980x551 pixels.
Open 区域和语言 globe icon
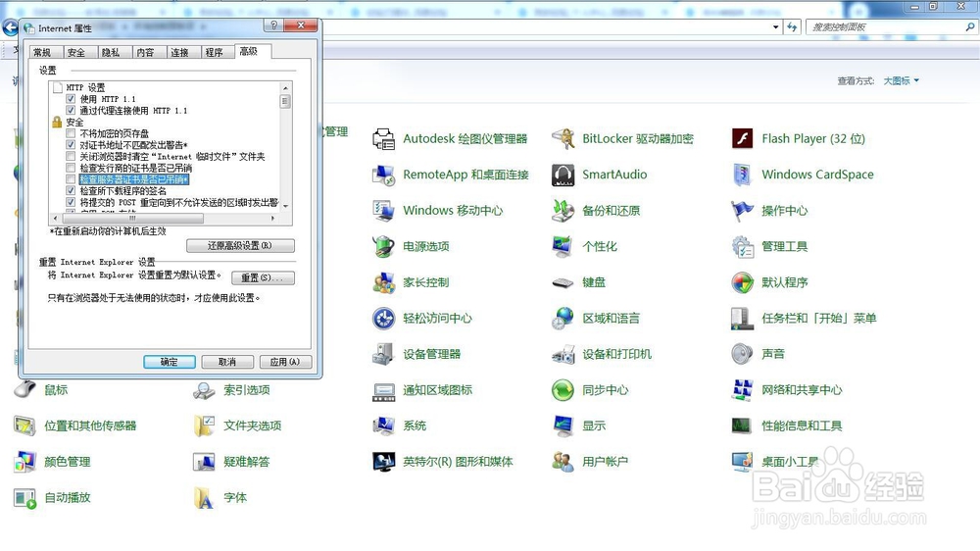563,319
